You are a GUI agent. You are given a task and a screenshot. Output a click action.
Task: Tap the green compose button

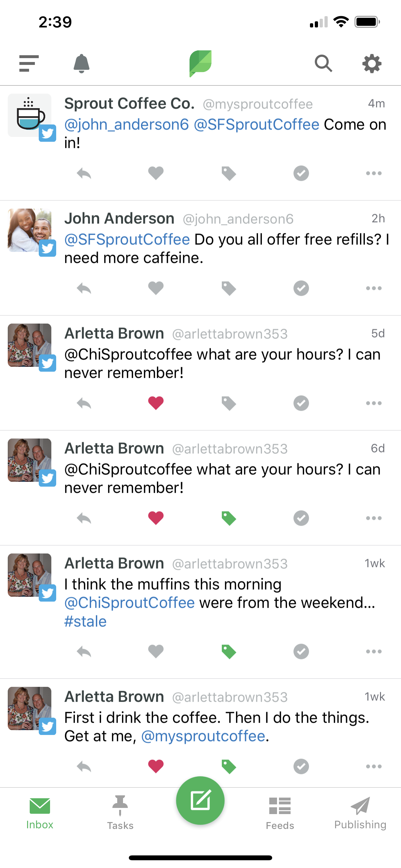pos(200,800)
